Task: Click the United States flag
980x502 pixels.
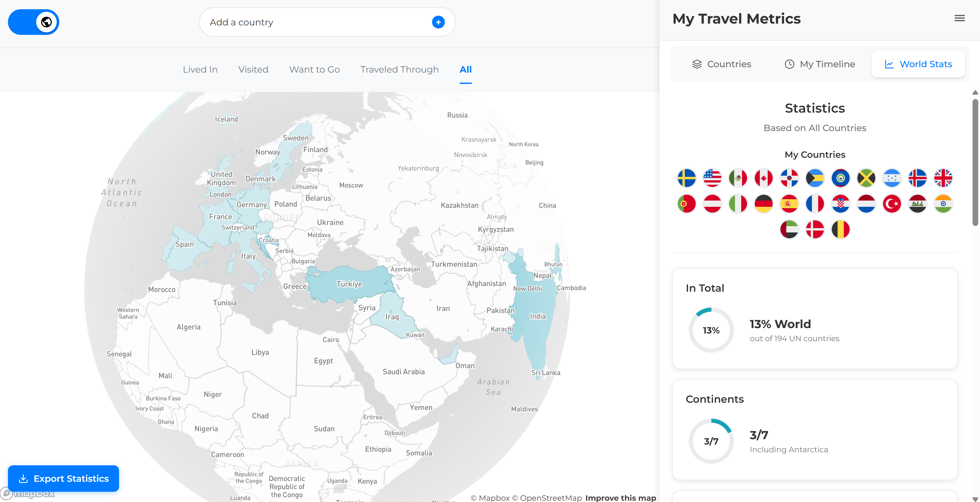Action: coord(712,178)
